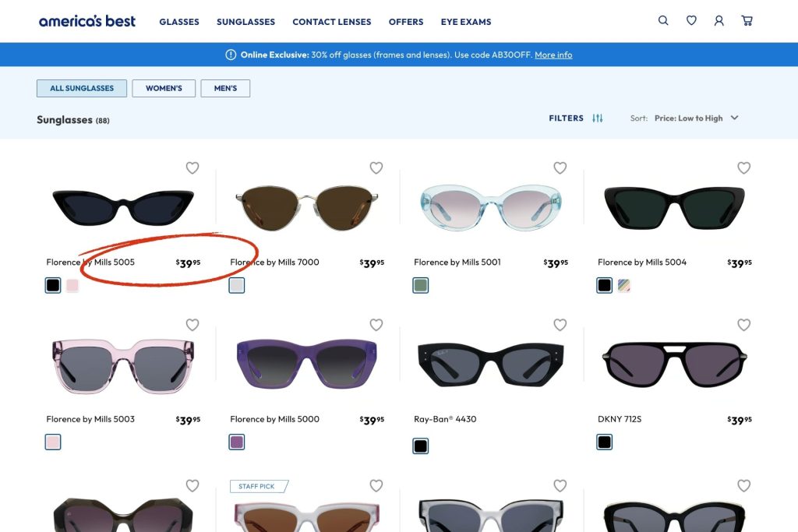Click the $39.95 price of DKNY 712S
This screenshot has height=532, width=798.
pyautogui.click(x=740, y=420)
